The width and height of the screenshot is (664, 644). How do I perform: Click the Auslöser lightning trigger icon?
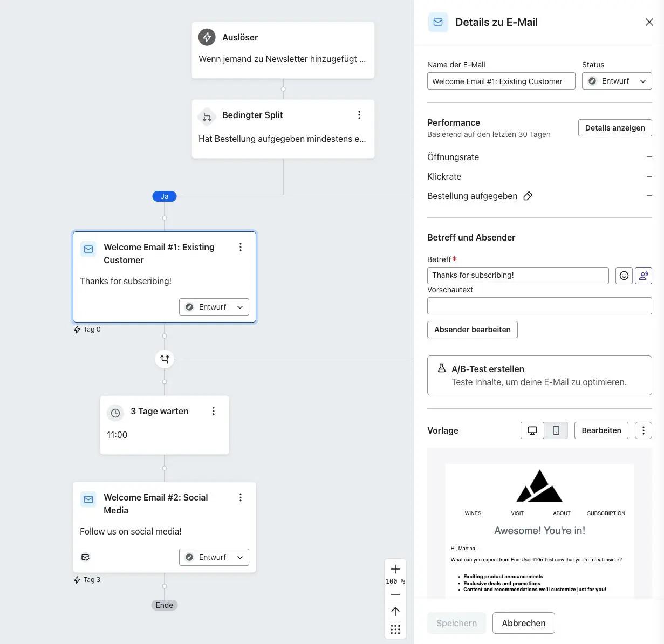tap(207, 37)
